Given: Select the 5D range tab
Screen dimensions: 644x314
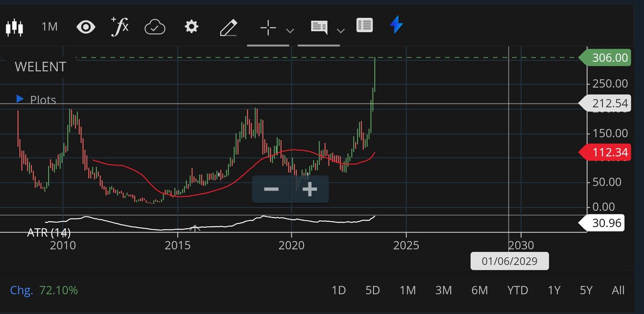Looking at the screenshot, I should [372, 290].
